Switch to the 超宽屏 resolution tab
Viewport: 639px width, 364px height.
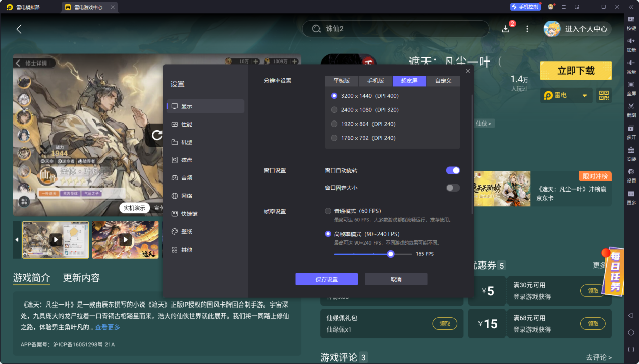409,81
